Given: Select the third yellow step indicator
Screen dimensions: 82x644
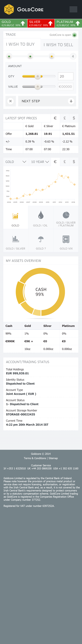Looking at the screenshot, I should [x=52, y=56].
